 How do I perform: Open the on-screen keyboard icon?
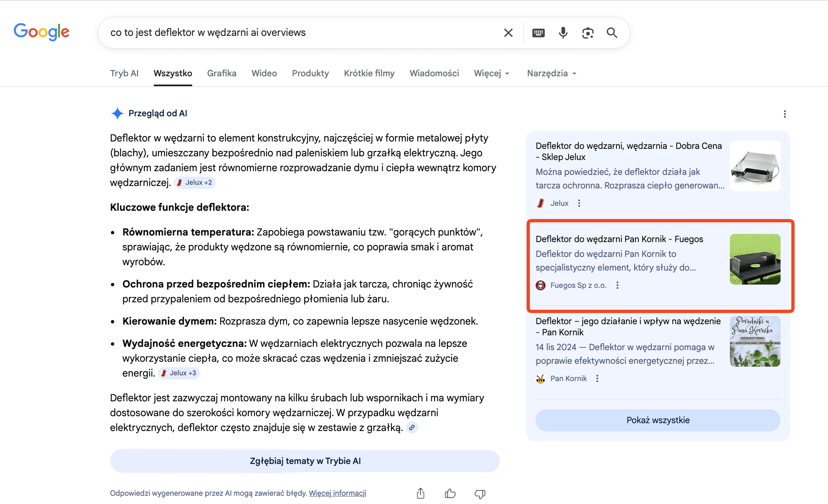click(x=538, y=33)
